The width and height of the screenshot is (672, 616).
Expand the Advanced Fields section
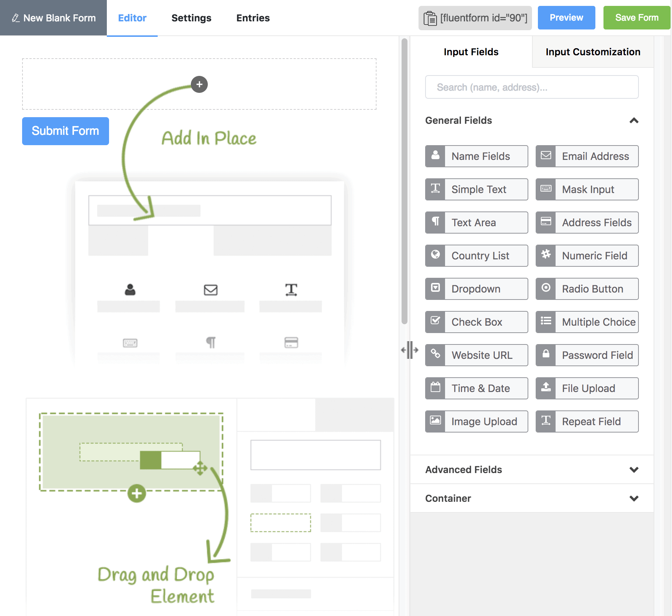[634, 470]
